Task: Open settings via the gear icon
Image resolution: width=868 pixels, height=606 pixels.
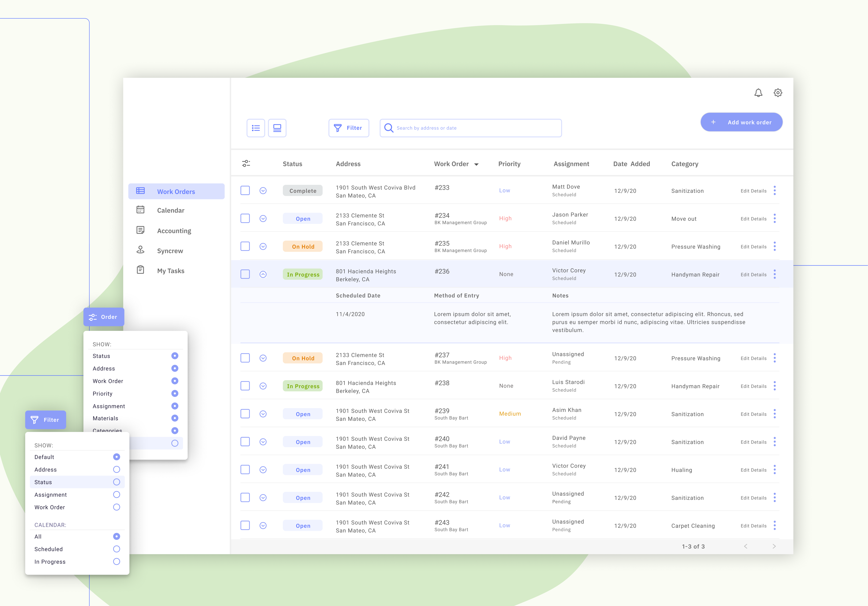Action: 778,93
